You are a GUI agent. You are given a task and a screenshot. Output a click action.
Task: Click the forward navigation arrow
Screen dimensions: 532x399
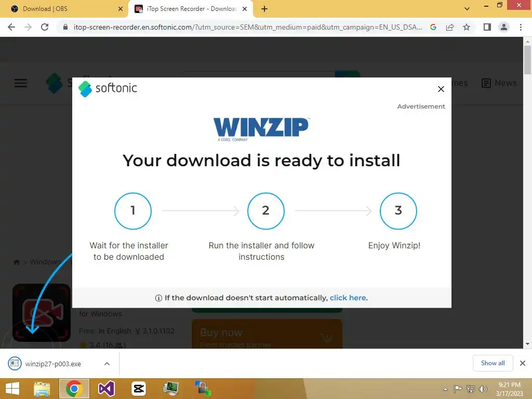[x=28, y=27]
